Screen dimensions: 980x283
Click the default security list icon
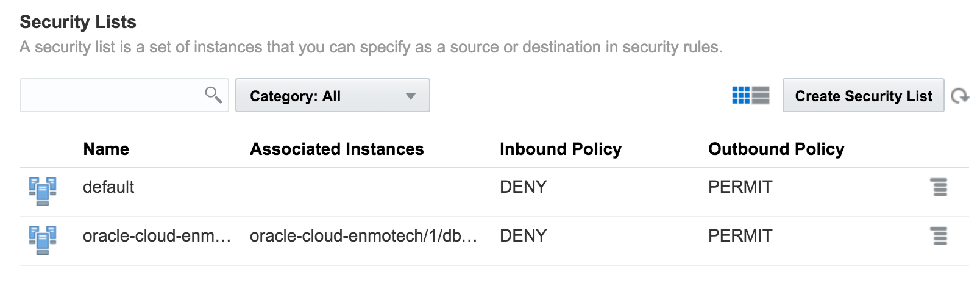pos(43,191)
